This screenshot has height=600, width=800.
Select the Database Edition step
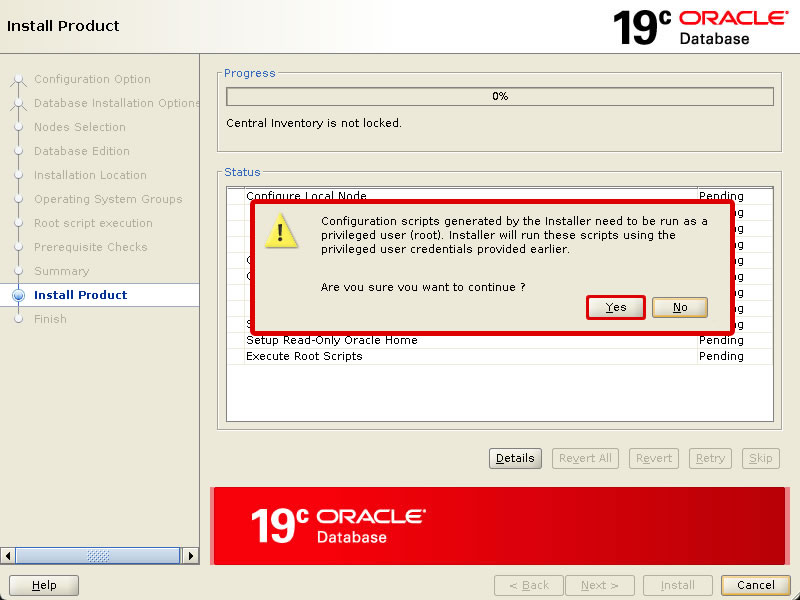(82, 151)
